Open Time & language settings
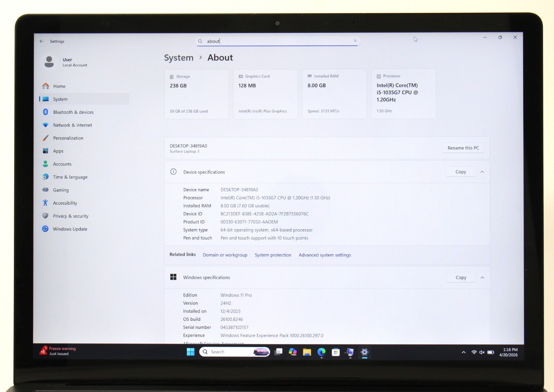 [84, 177]
